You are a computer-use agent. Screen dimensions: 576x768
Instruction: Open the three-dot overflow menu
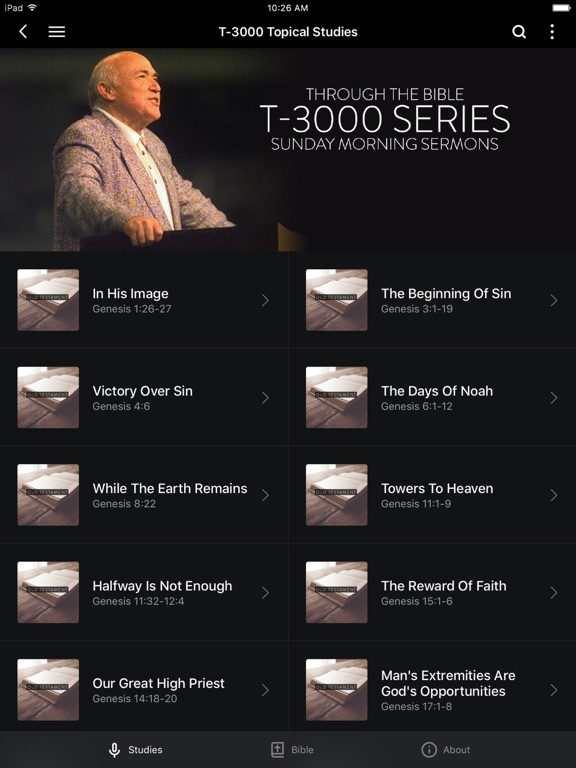tap(552, 32)
